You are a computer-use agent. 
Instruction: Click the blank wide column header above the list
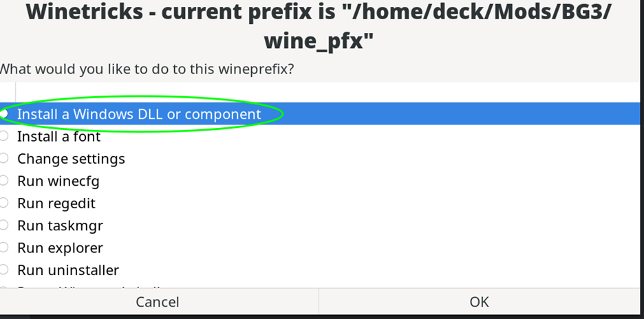point(329,92)
